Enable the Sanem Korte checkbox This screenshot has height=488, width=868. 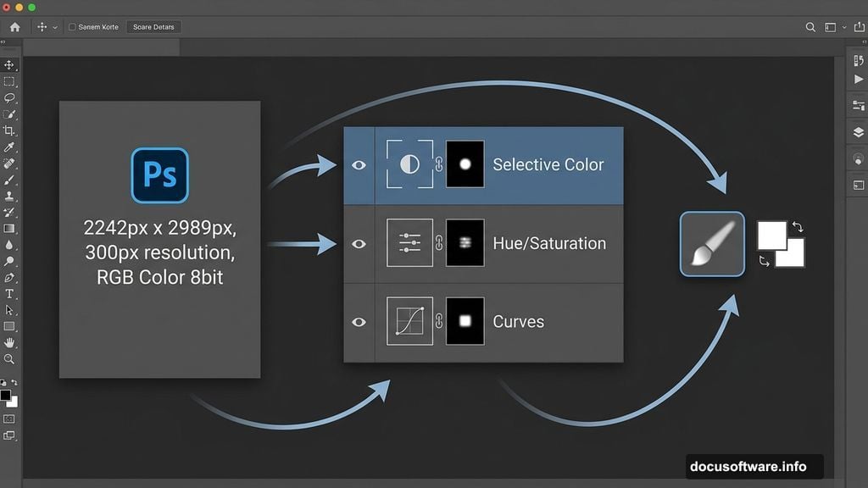click(x=72, y=27)
